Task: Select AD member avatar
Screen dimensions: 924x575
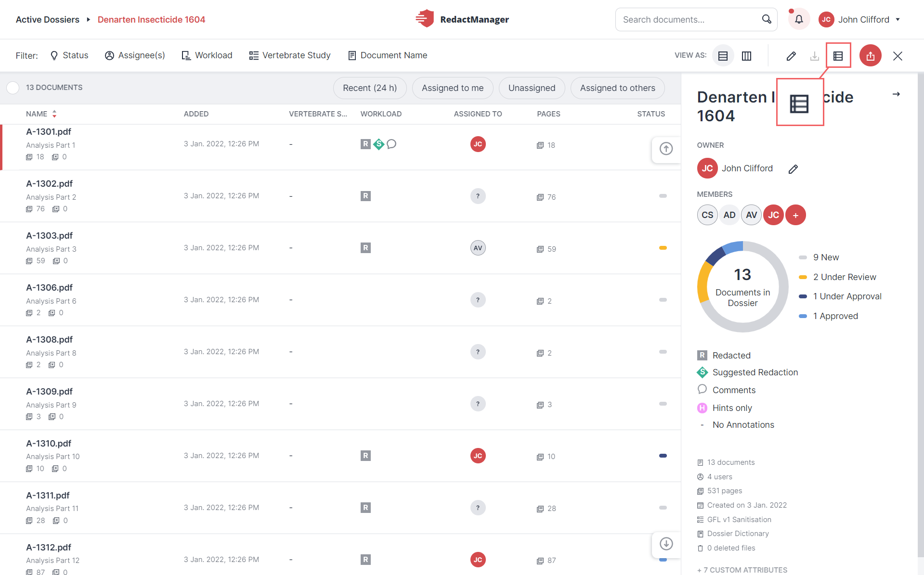Action: pyautogui.click(x=729, y=215)
